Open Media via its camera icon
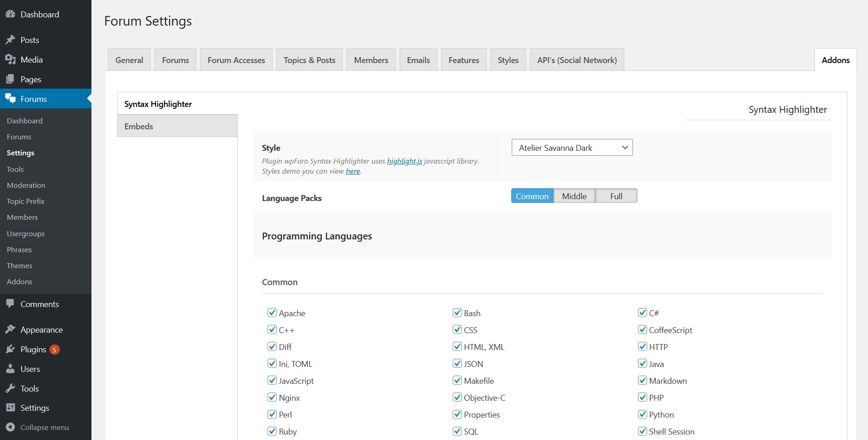The width and height of the screenshot is (868, 440). coord(10,59)
